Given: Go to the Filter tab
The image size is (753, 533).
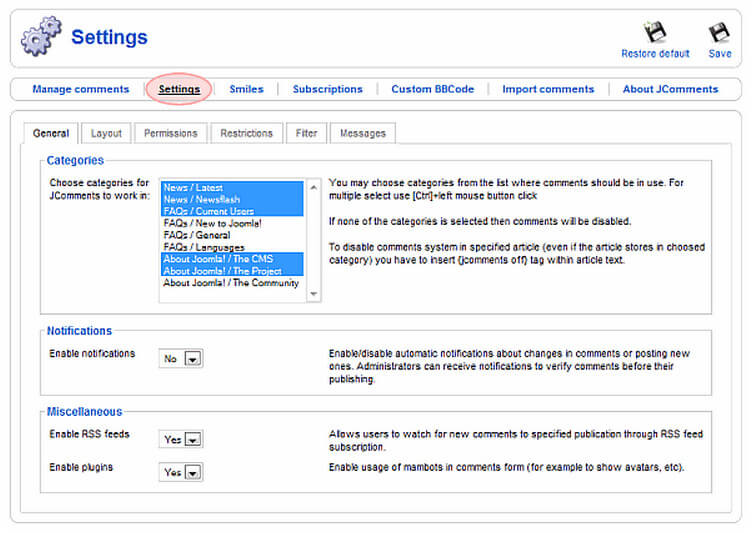Looking at the screenshot, I should pyautogui.click(x=306, y=133).
